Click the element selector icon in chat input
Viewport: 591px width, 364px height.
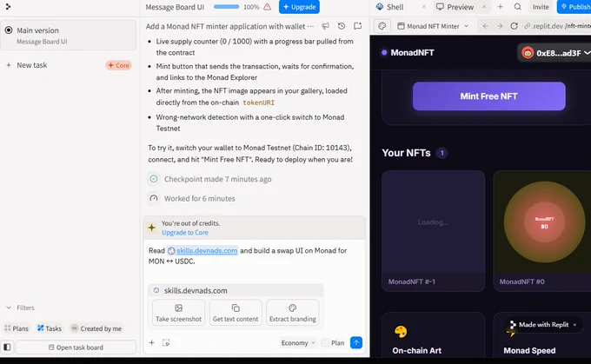pos(166,342)
